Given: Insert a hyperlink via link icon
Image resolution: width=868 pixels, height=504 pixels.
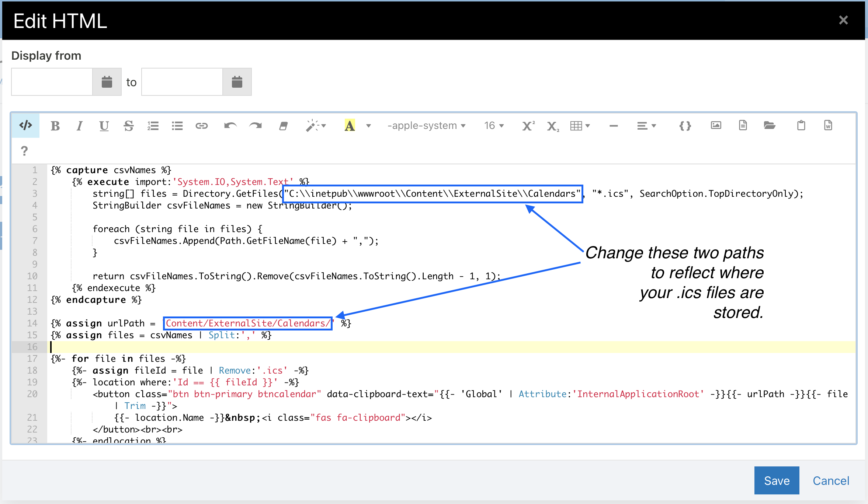Looking at the screenshot, I should [x=202, y=126].
